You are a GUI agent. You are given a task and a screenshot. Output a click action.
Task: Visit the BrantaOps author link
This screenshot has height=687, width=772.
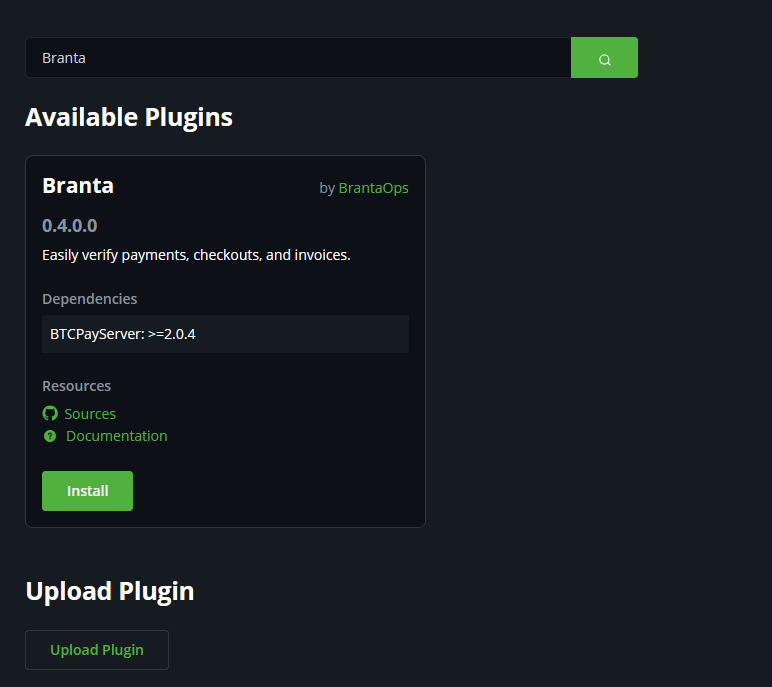coord(373,188)
